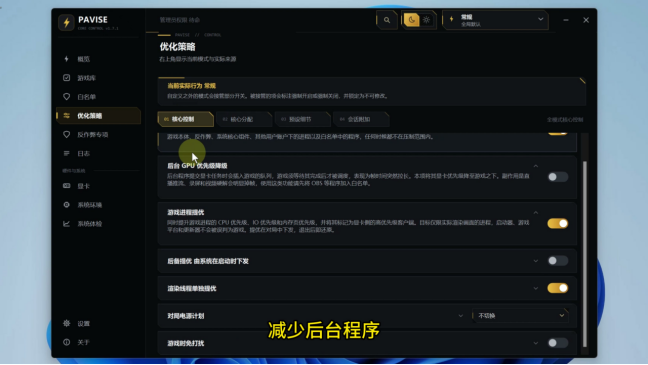Open the 显卡 graphics card icon
The height and width of the screenshot is (365, 648).
[x=67, y=186]
